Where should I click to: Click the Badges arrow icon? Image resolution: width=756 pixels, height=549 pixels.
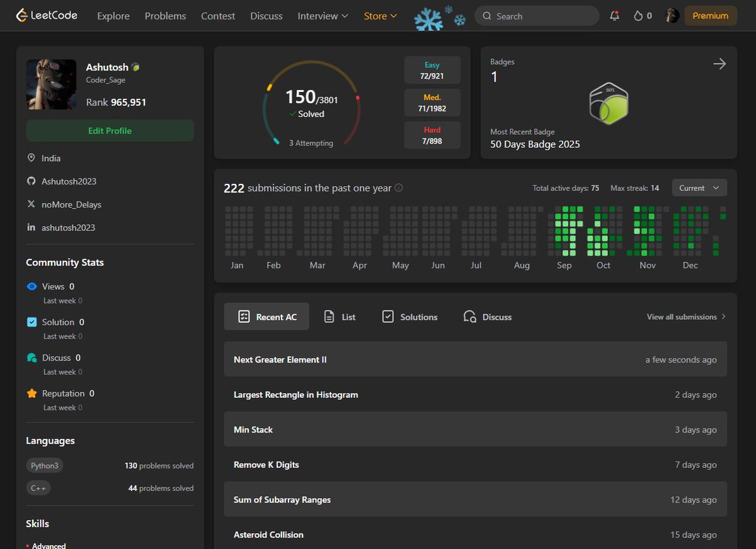[719, 64]
